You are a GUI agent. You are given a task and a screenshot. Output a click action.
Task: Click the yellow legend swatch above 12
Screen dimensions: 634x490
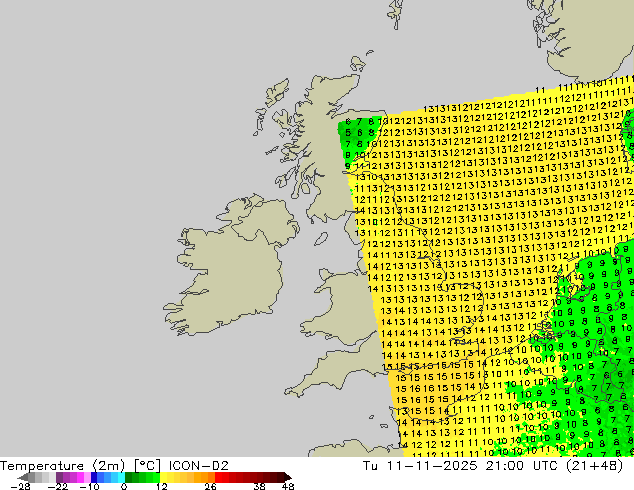[163, 477]
